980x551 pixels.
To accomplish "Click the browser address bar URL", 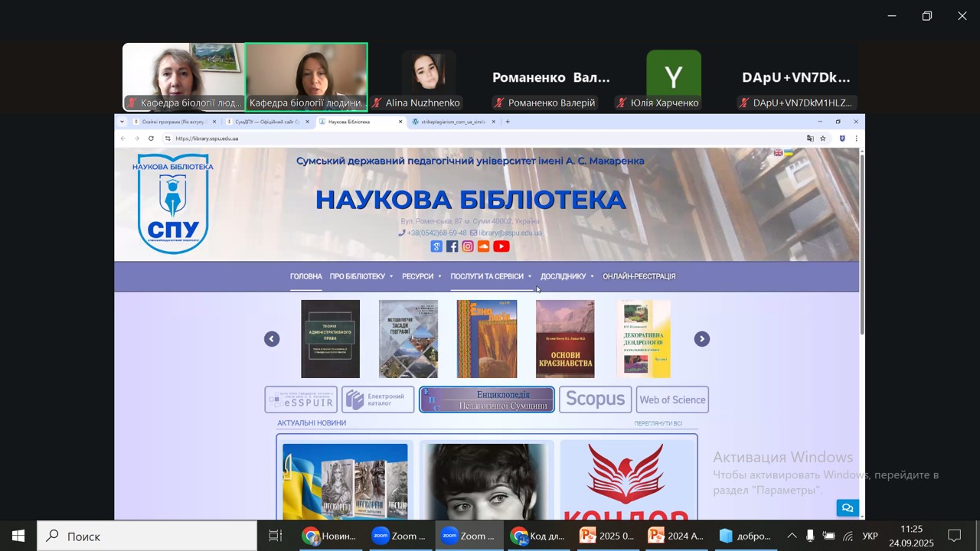I will pos(207,139).
